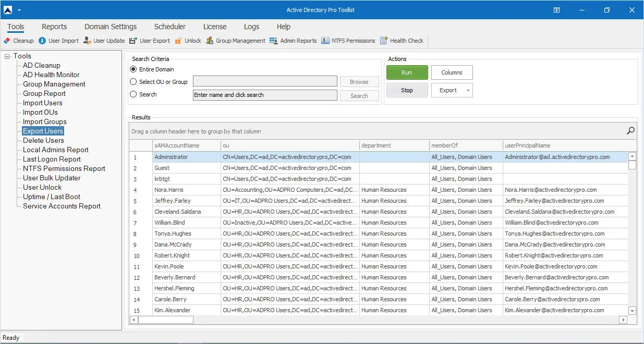Click the magnifier icon in Results panel
This screenshot has height=344, width=644.
[x=630, y=131]
